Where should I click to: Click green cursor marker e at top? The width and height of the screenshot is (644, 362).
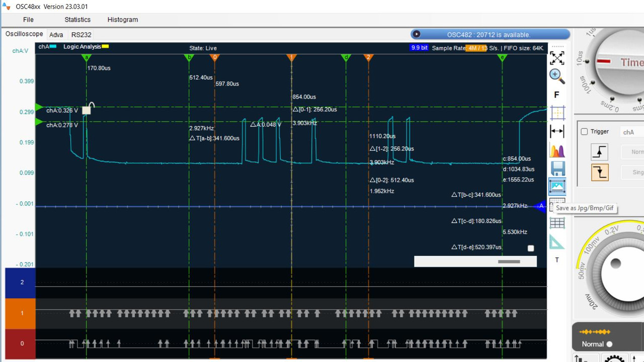(502, 58)
